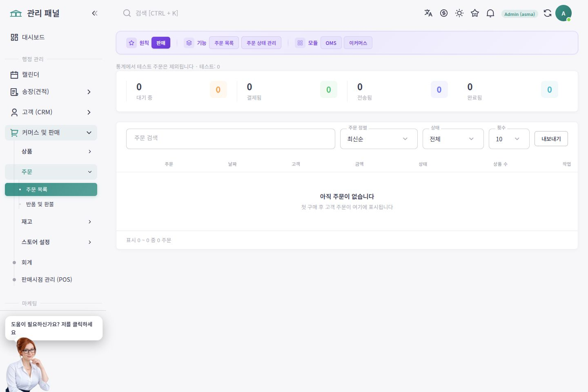Open notifications bell icon
588x392 pixels.
click(x=490, y=13)
